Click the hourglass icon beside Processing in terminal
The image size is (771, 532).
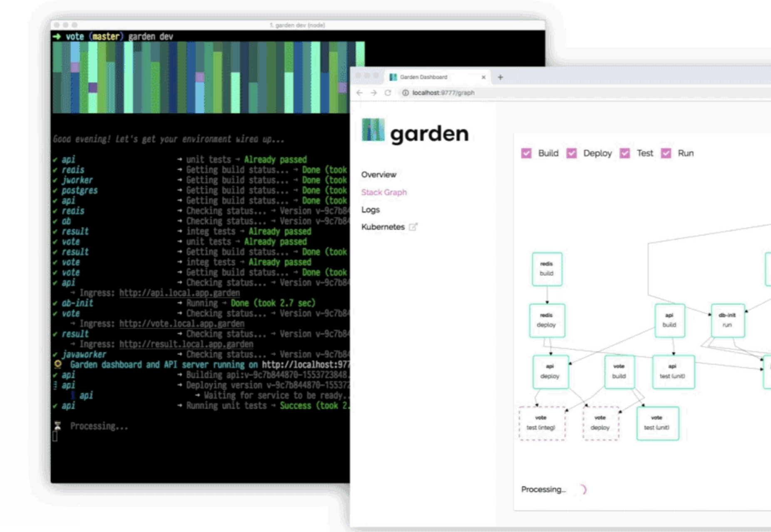[x=57, y=426]
